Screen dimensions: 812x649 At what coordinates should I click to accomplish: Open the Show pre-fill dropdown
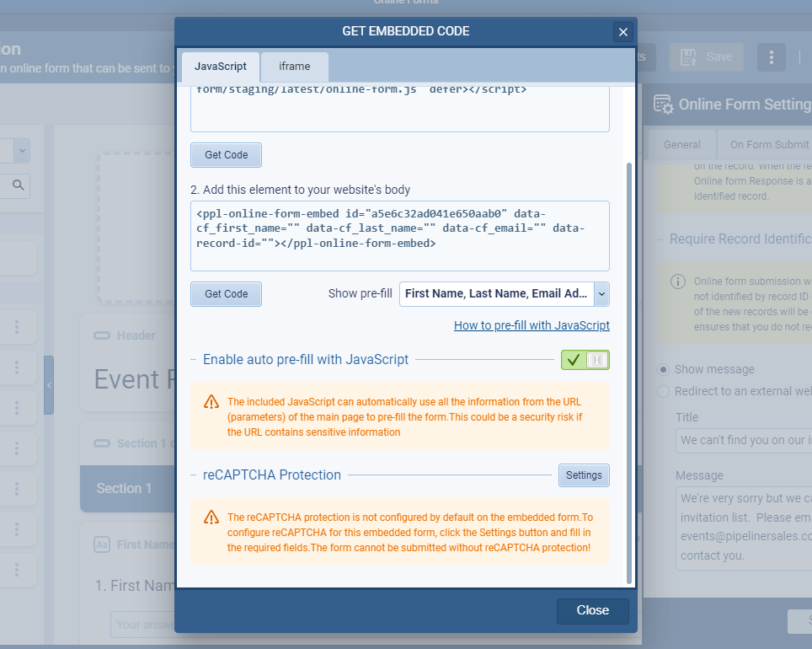point(601,294)
